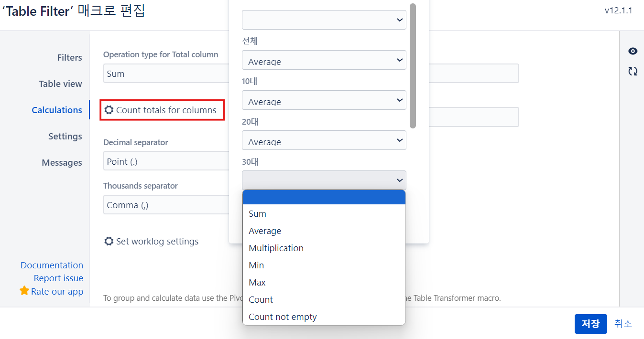Pick the Count not empty option
Viewport: 644px width, 339px height.
(x=283, y=317)
